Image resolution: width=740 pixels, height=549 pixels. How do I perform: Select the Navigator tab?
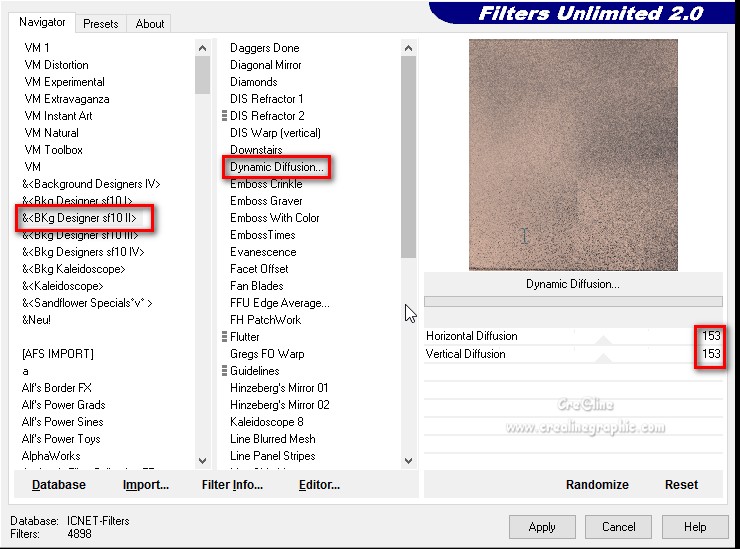[x=43, y=22]
